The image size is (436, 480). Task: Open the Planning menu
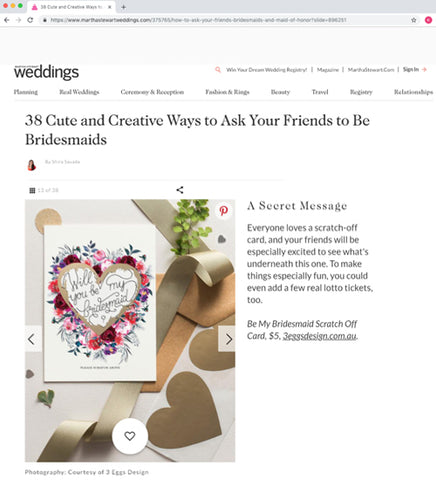click(26, 92)
